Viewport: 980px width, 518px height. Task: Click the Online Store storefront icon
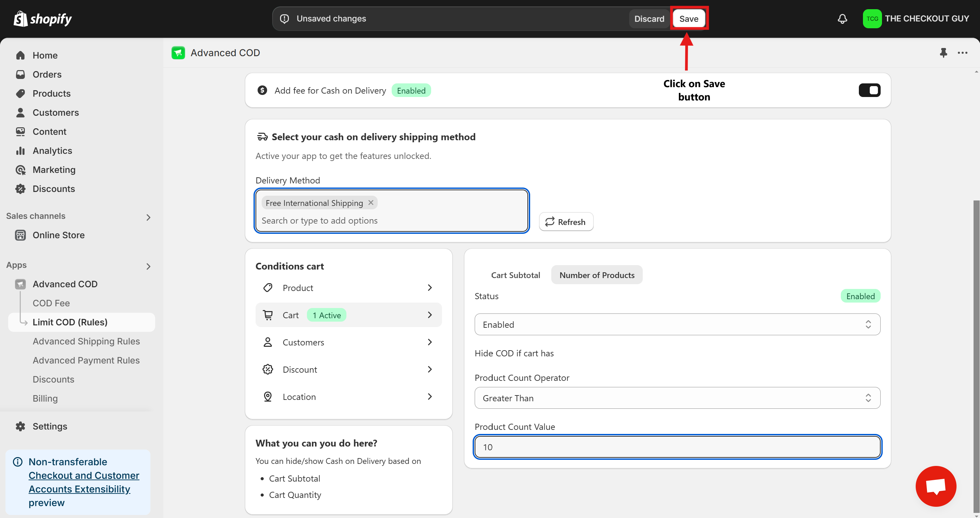tap(20, 235)
